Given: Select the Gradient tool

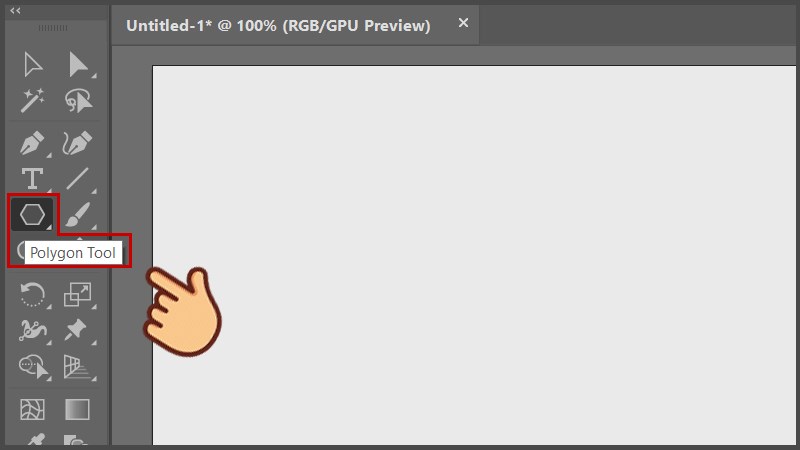Looking at the screenshot, I should click(x=78, y=410).
